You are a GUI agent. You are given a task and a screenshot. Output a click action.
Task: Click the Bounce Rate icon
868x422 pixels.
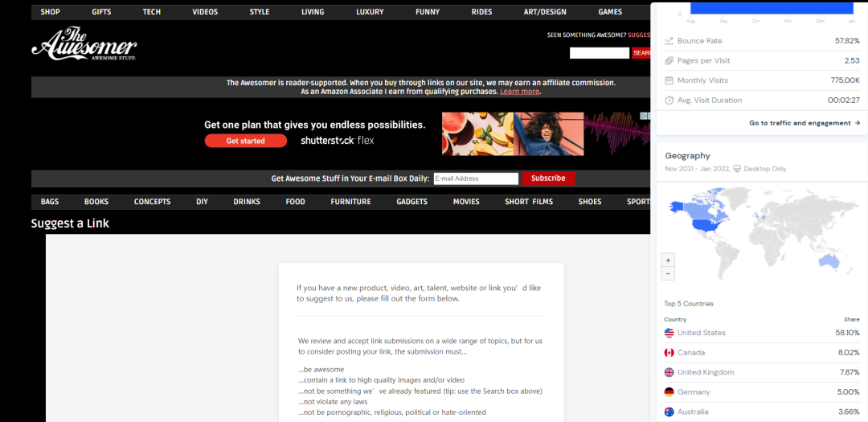[x=669, y=41]
